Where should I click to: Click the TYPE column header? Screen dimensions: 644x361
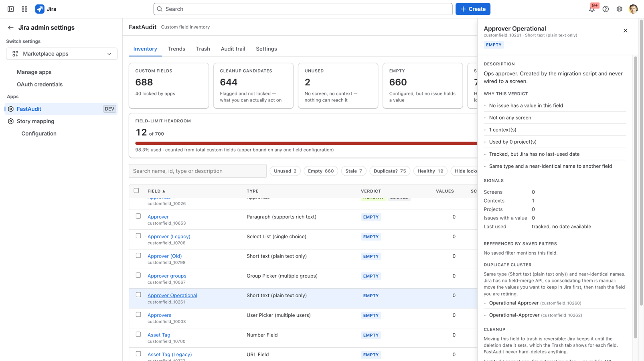coord(253,191)
